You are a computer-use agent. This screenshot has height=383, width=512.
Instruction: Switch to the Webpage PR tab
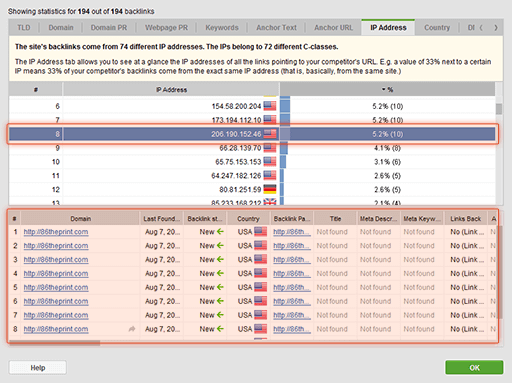(166, 28)
